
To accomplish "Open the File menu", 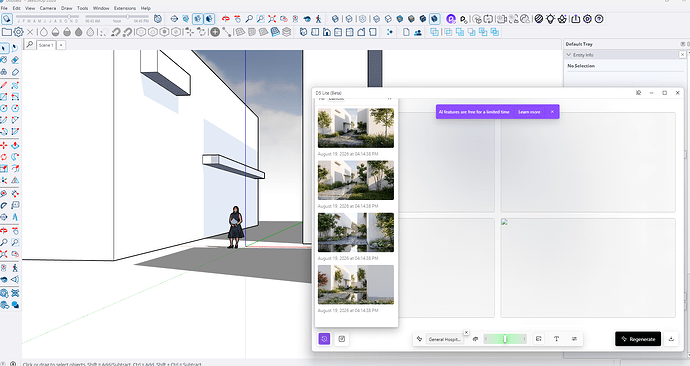I will click(4, 8).
